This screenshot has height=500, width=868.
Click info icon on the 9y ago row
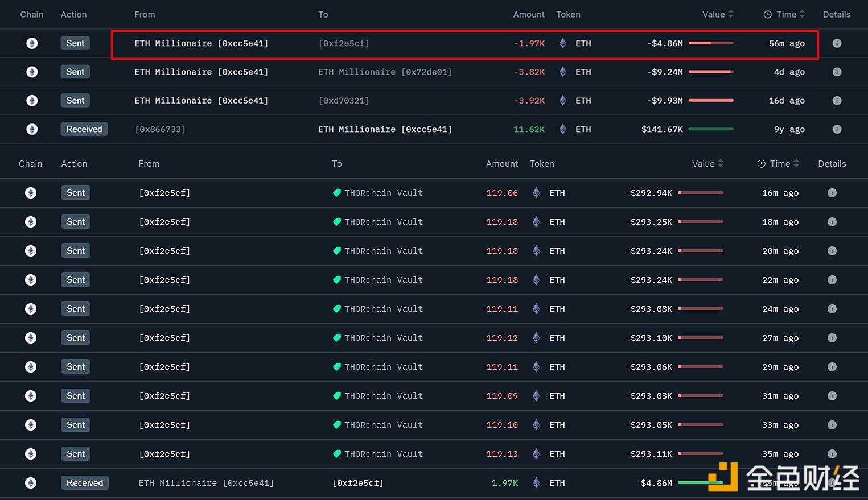click(x=837, y=129)
